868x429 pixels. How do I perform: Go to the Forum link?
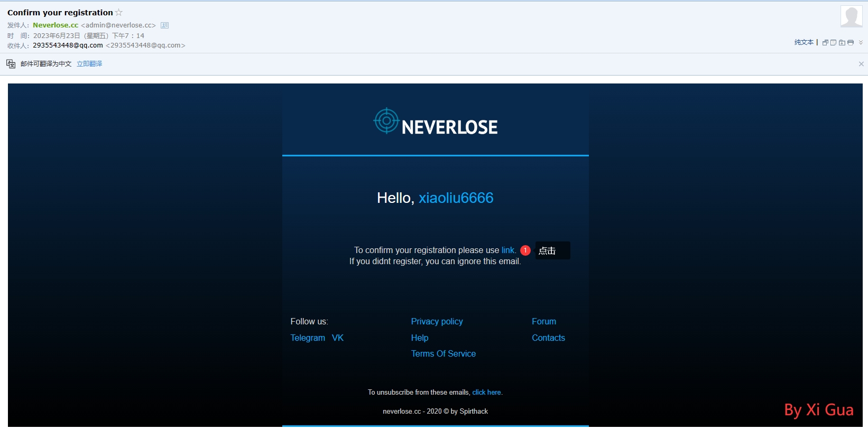(x=543, y=322)
